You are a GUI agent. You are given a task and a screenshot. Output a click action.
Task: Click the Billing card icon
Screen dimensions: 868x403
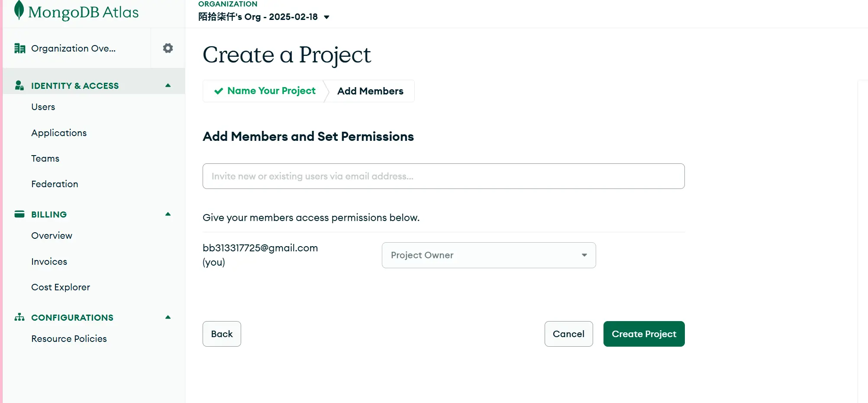[x=19, y=214]
